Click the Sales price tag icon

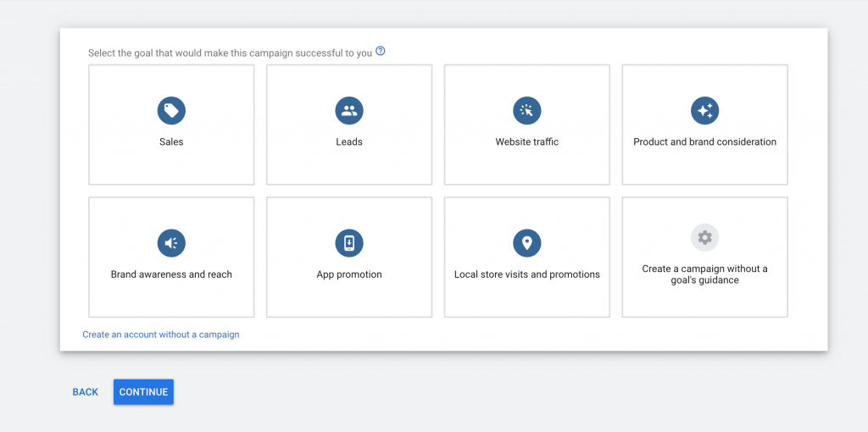[171, 110]
